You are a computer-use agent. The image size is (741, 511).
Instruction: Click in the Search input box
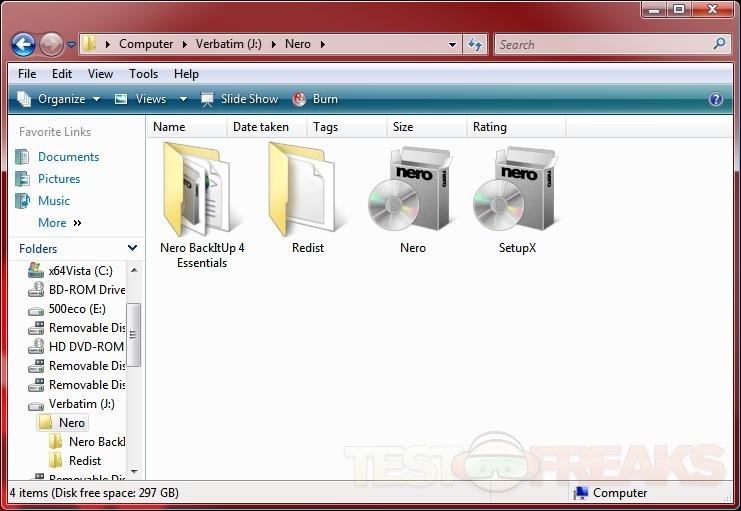pos(603,44)
